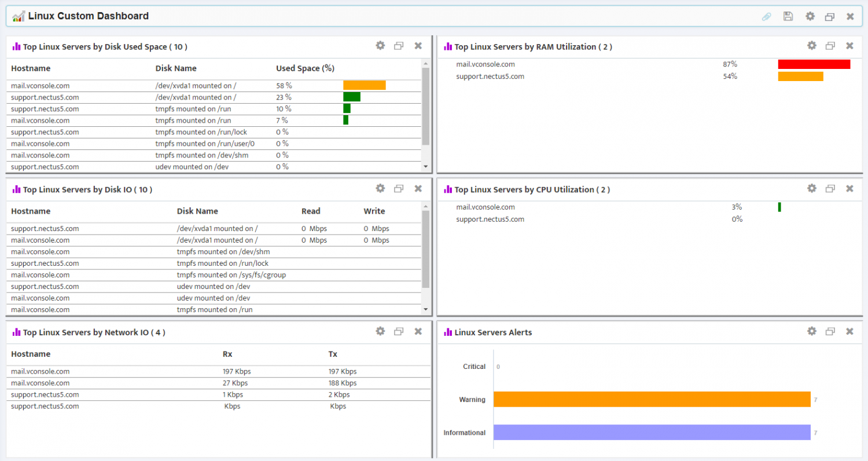The width and height of the screenshot is (868, 461).
Task: Open settings gear of Disk Used Space panel
Action: click(x=380, y=46)
